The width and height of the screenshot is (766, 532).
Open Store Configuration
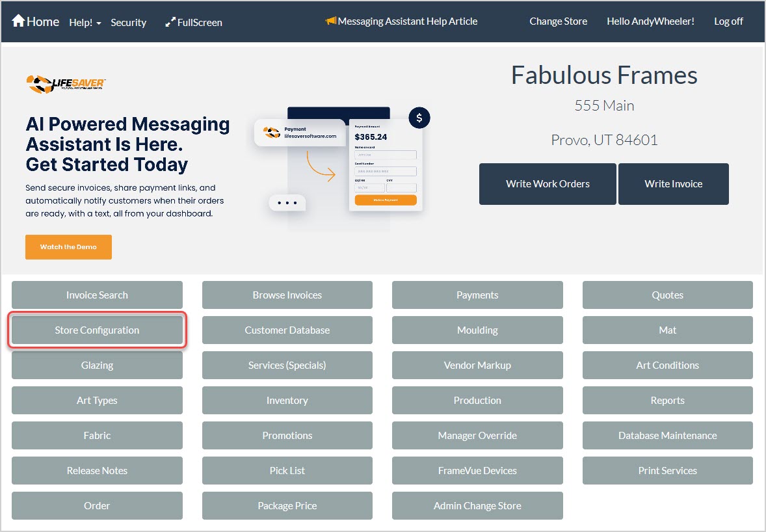[97, 330]
